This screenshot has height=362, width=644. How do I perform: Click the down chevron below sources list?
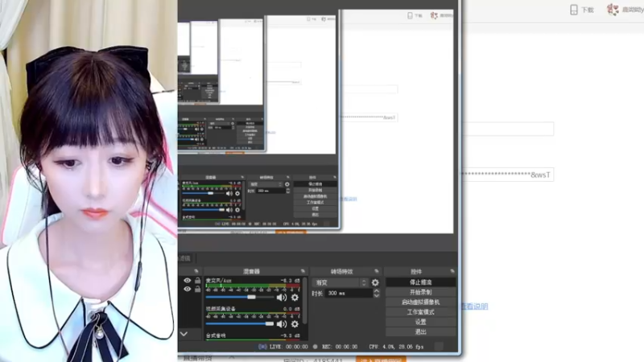184,334
